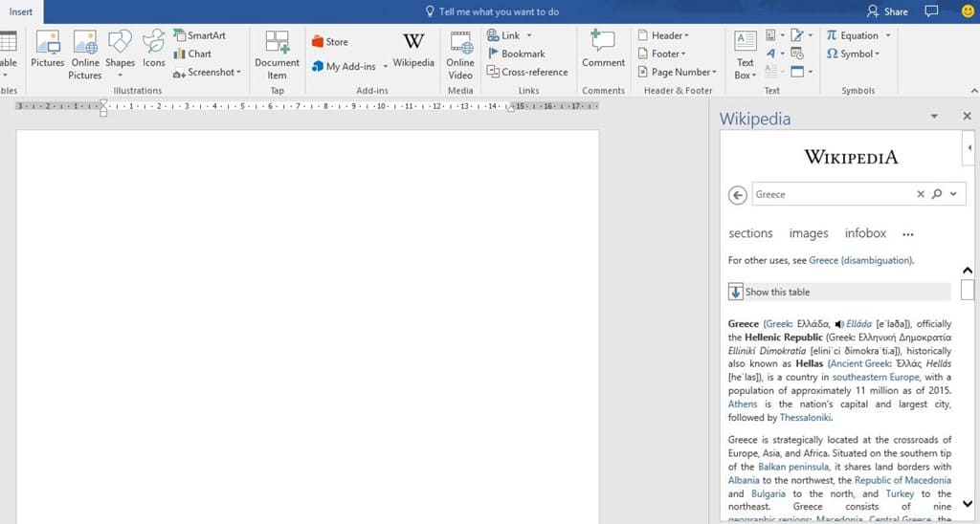Click the Link button in Links group
Screen dimensions: 980x524
[x=503, y=35]
